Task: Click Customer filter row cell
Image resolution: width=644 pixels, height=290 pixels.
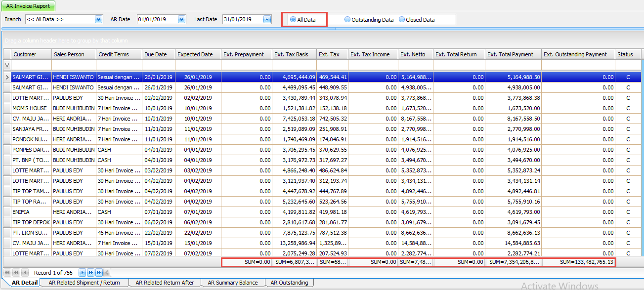Action: (x=32, y=65)
